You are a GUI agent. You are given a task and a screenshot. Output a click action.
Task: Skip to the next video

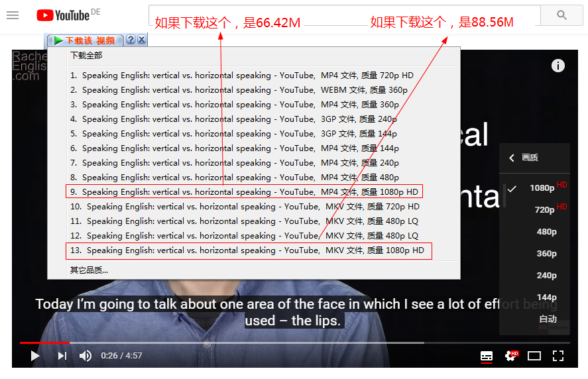62,356
